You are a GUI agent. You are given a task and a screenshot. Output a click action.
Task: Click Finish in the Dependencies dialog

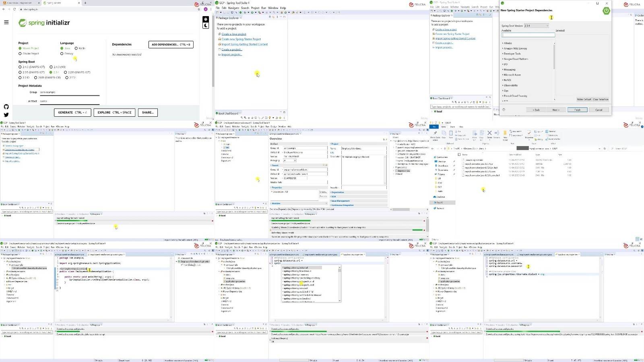tap(578, 110)
